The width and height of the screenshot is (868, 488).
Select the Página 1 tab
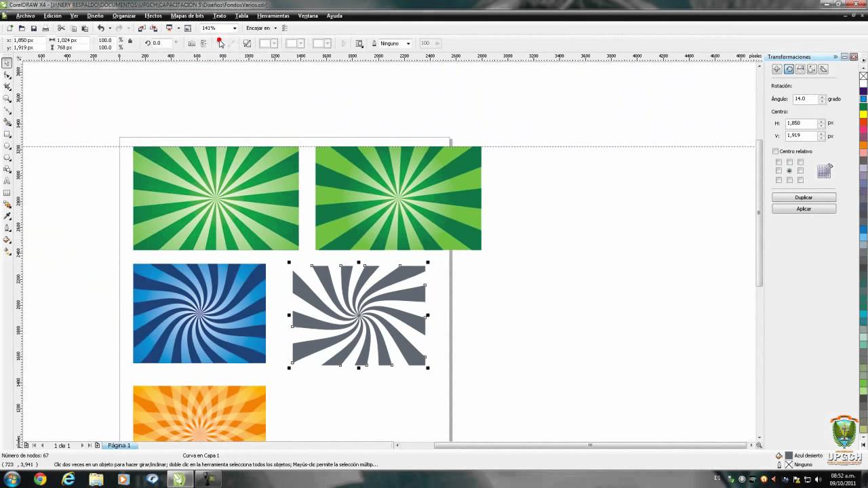(x=119, y=445)
